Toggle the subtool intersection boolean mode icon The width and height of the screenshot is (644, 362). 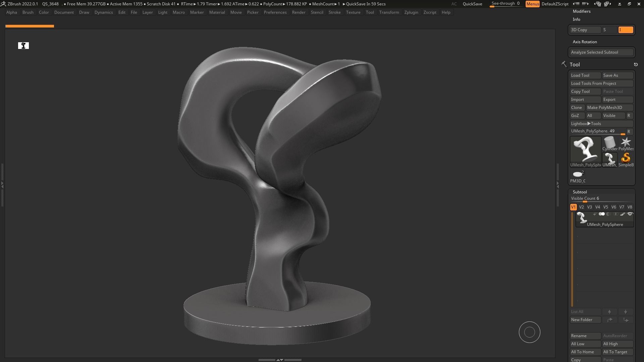coord(615,214)
